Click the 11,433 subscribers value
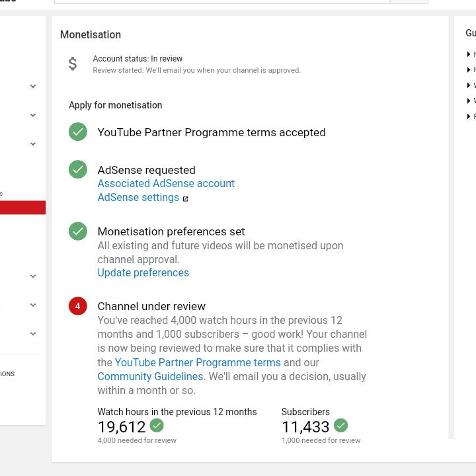Image resolution: width=476 pixels, height=476 pixels. click(x=305, y=427)
